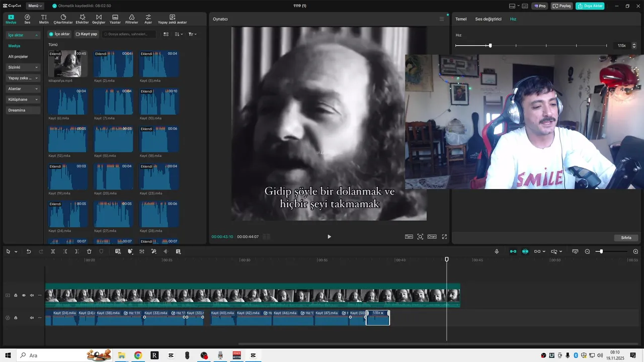Click the timeline zoom-out magnifier icon

pyautogui.click(x=587, y=251)
